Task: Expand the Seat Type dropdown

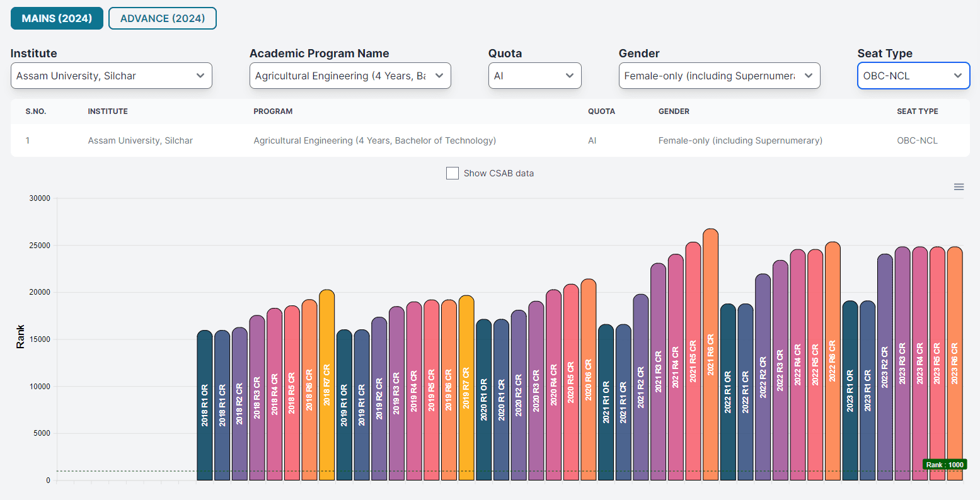Action: point(913,76)
